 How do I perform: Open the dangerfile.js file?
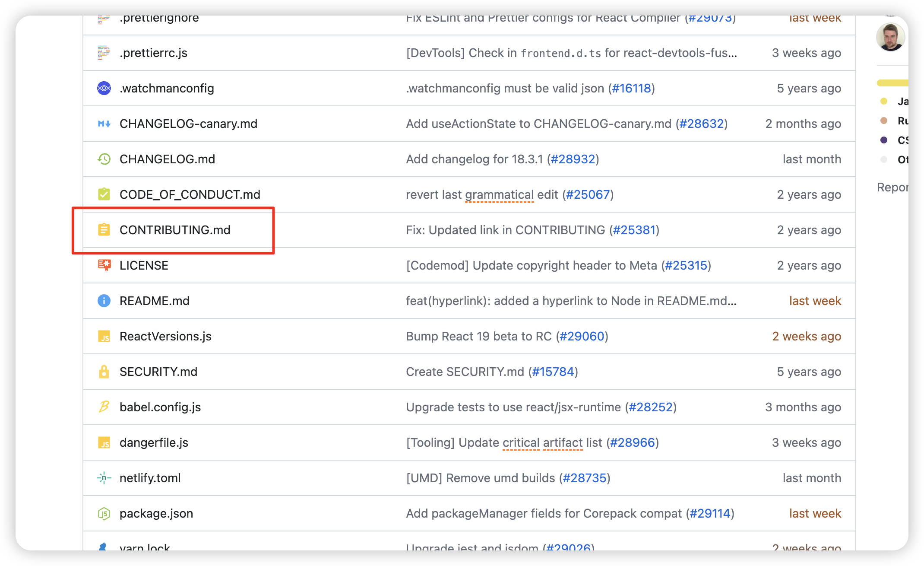[154, 442]
